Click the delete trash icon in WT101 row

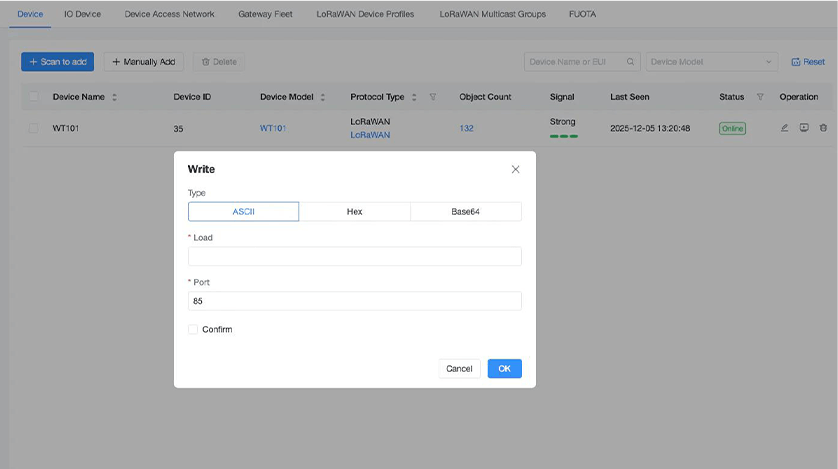point(823,128)
